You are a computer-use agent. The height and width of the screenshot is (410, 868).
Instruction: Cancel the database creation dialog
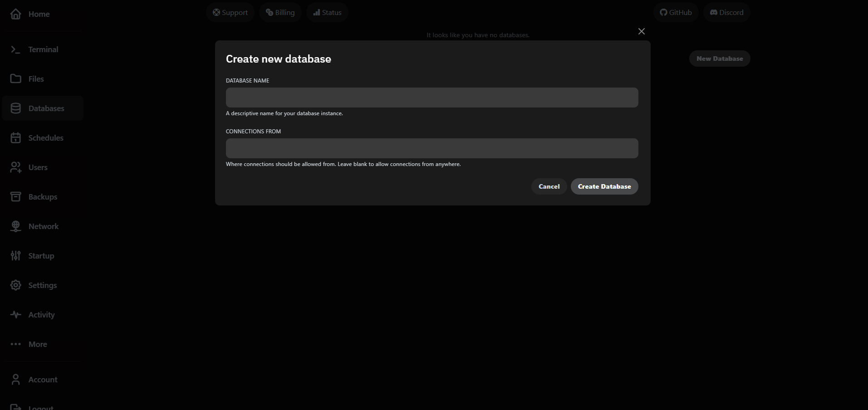[549, 186]
